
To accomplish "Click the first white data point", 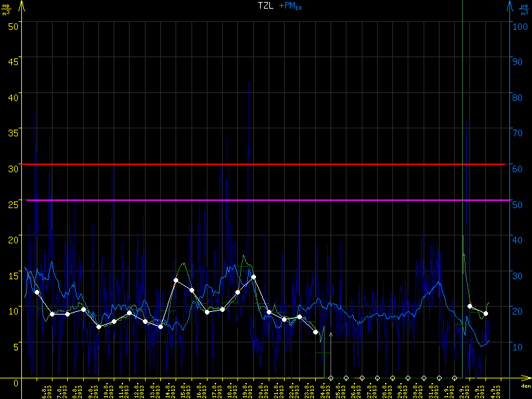I will pos(37,292).
